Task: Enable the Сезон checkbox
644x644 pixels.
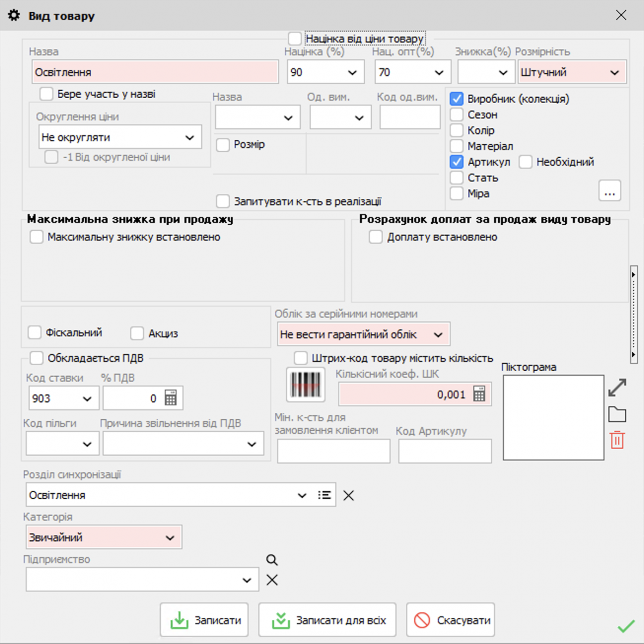Action: [x=456, y=114]
